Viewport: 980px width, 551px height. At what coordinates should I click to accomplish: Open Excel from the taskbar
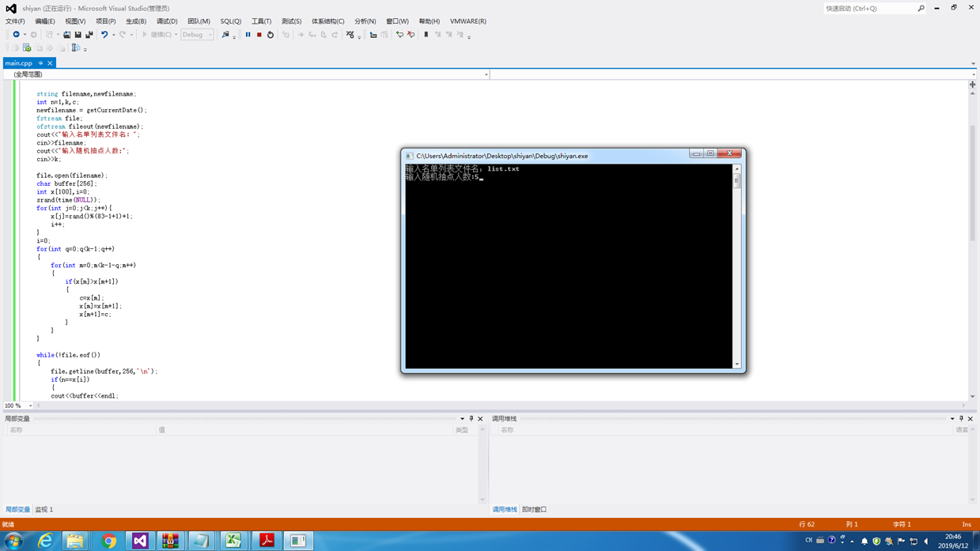pos(233,541)
